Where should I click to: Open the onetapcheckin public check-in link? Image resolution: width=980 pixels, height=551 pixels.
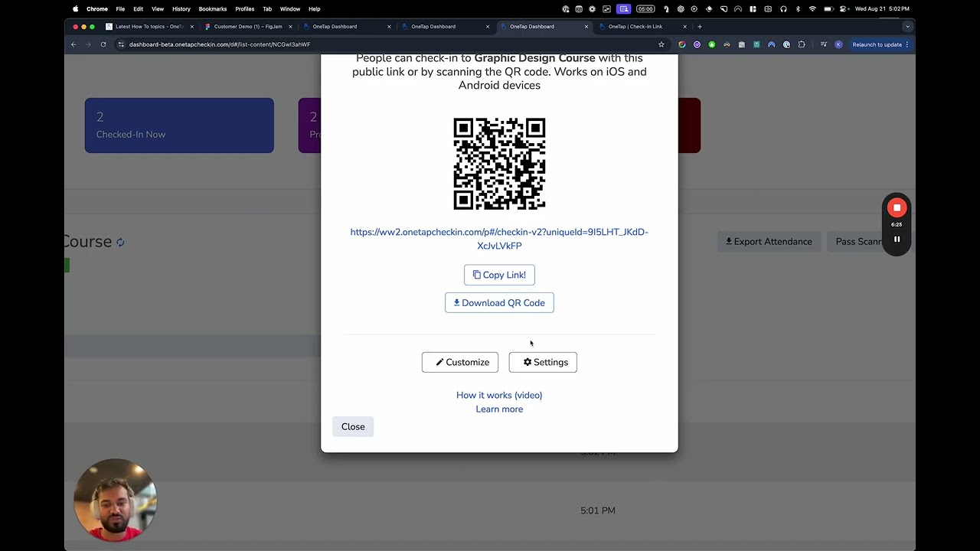coord(499,239)
